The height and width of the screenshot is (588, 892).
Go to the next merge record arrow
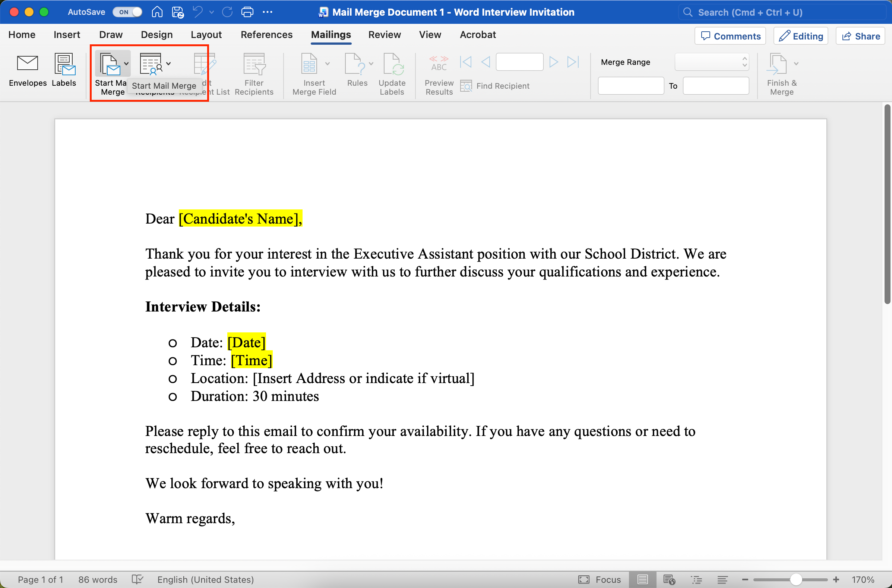pos(553,62)
